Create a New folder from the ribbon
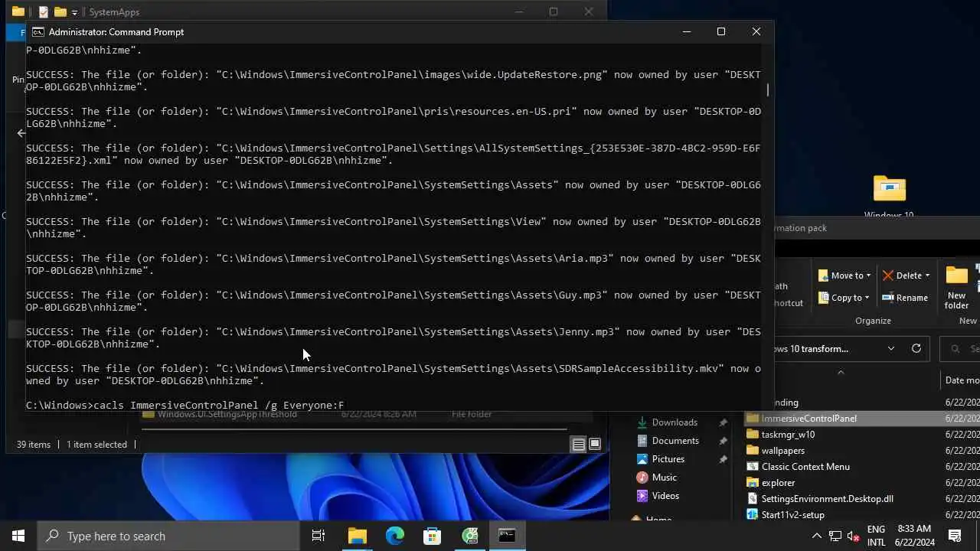 click(956, 288)
